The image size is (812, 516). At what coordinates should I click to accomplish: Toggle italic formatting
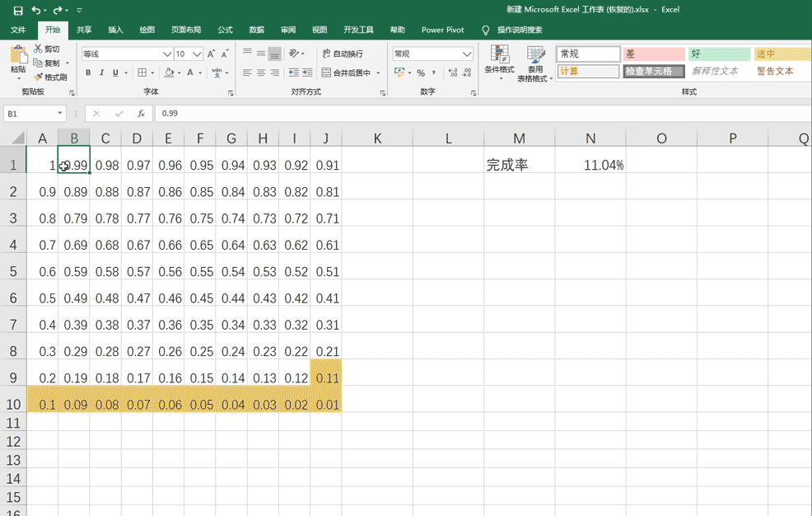(x=101, y=73)
